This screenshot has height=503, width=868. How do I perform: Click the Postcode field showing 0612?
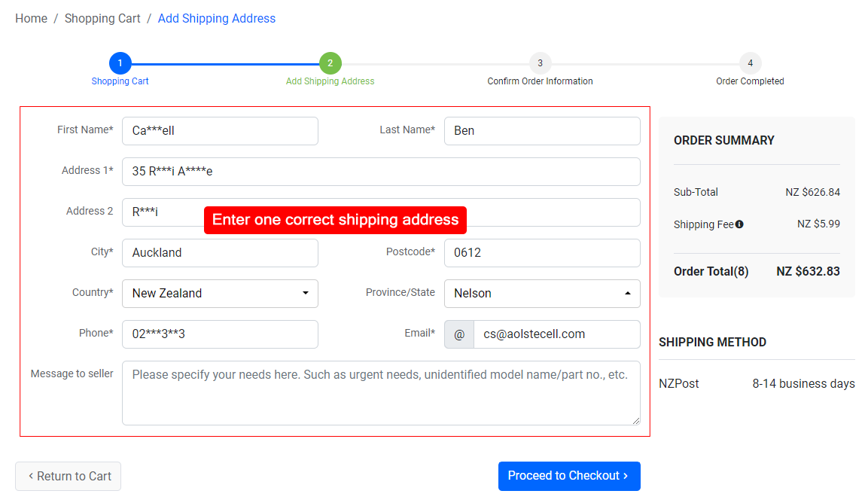coord(541,252)
